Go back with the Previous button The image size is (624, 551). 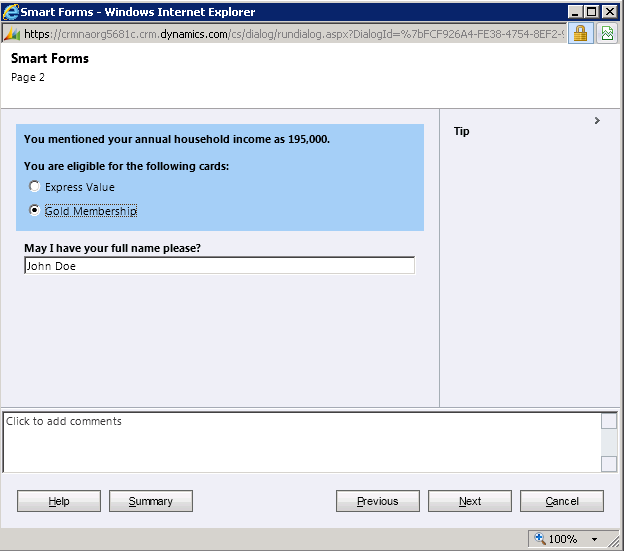pos(377,501)
